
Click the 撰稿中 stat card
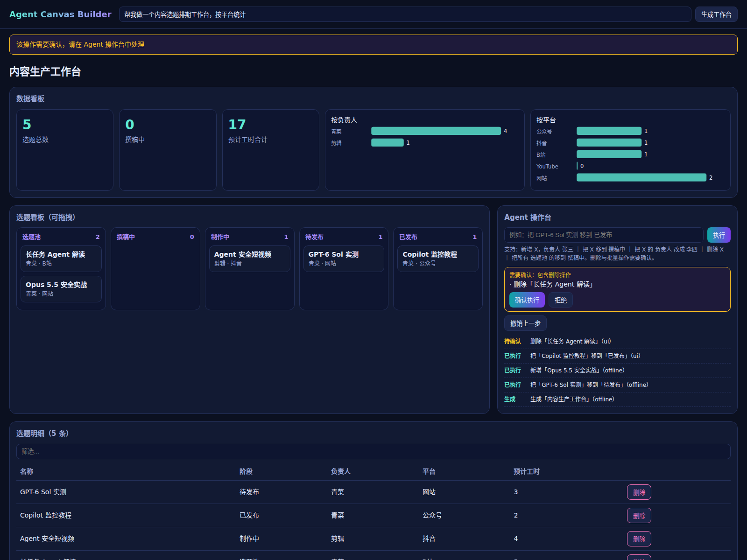pyautogui.click(x=168, y=150)
